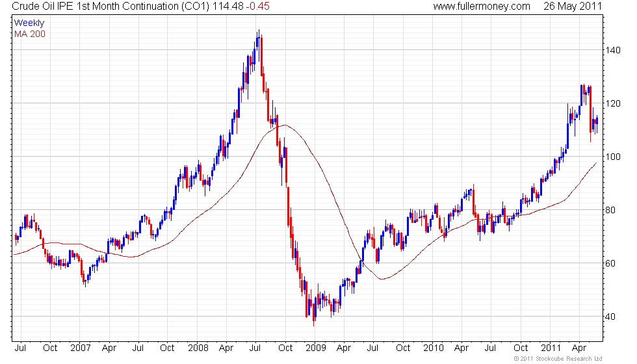Click the 80 price axis label
Image resolution: width=637 pixels, height=364 pixels.
click(x=610, y=209)
